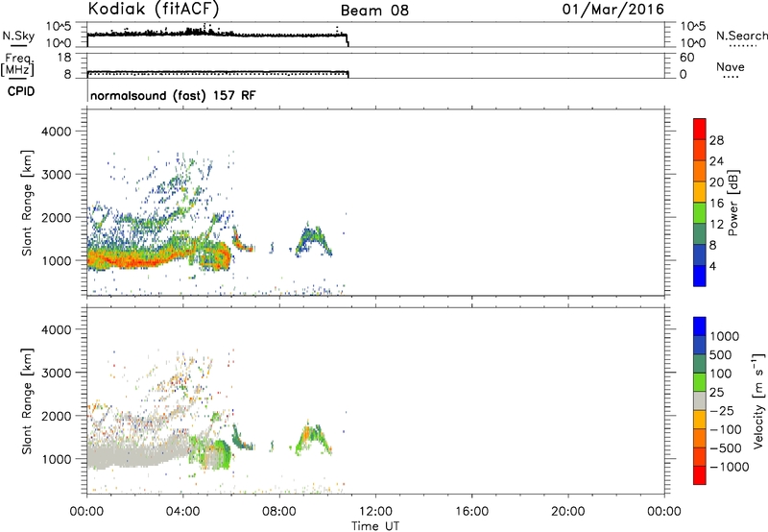Click the "4" value on Power colorbar
This screenshot has width=768, height=532.
pyautogui.click(x=712, y=266)
